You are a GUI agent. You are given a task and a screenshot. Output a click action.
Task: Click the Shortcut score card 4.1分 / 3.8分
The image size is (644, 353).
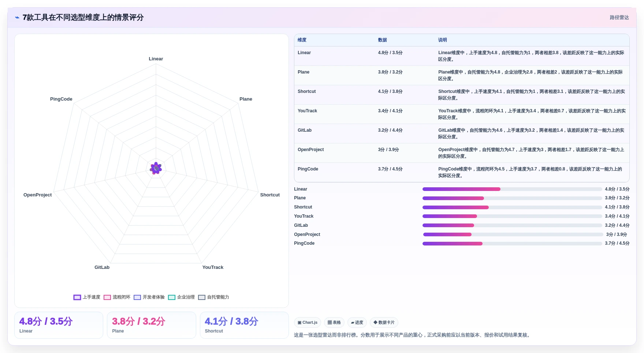coord(244,325)
